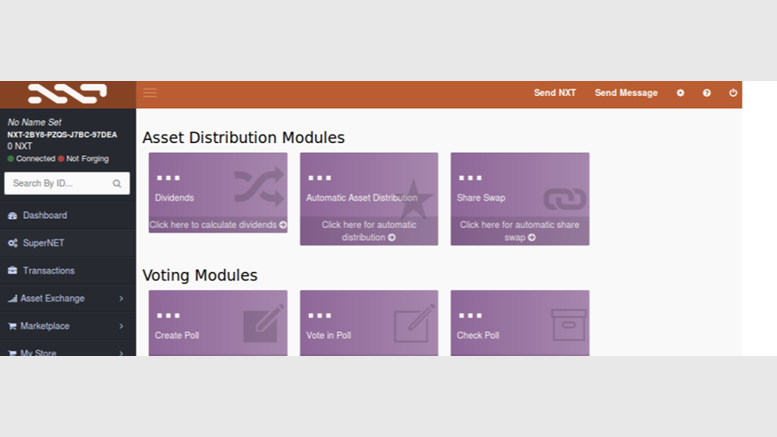Click the Dividends module card title

174,198
